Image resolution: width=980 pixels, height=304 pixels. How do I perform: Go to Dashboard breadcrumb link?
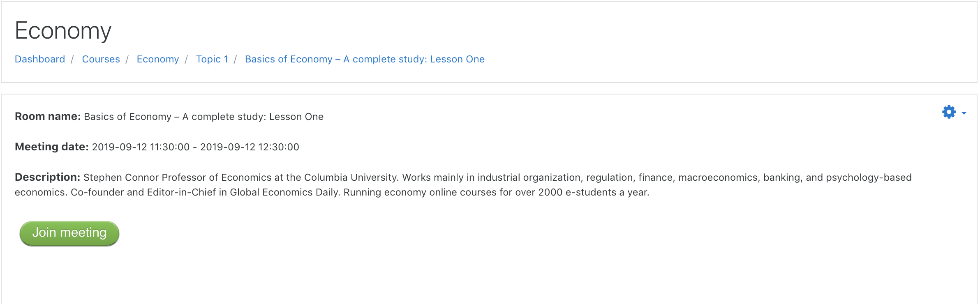pyautogui.click(x=40, y=59)
